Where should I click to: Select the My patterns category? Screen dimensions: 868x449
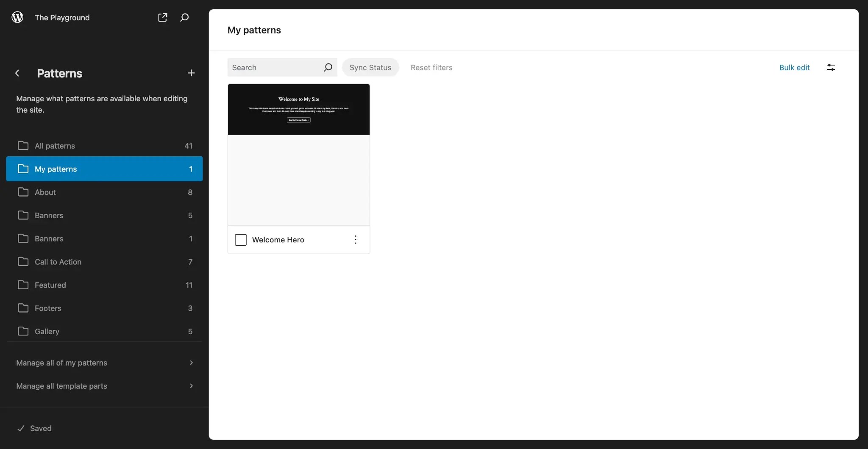tap(56, 169)
